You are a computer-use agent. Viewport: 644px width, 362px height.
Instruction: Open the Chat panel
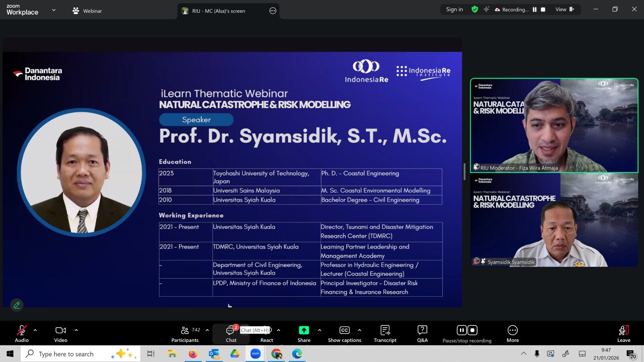pos(231,334)
